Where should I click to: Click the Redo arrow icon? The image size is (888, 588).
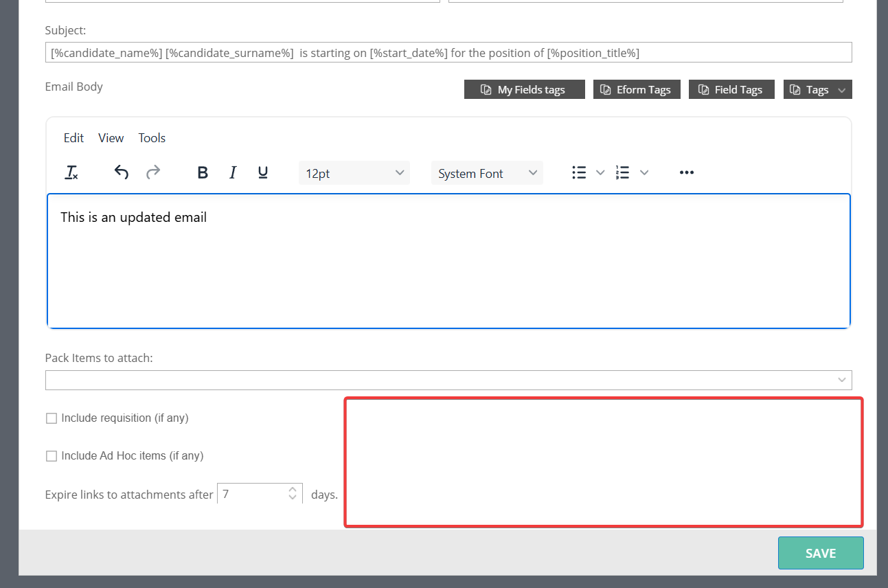tap(153, 172)
